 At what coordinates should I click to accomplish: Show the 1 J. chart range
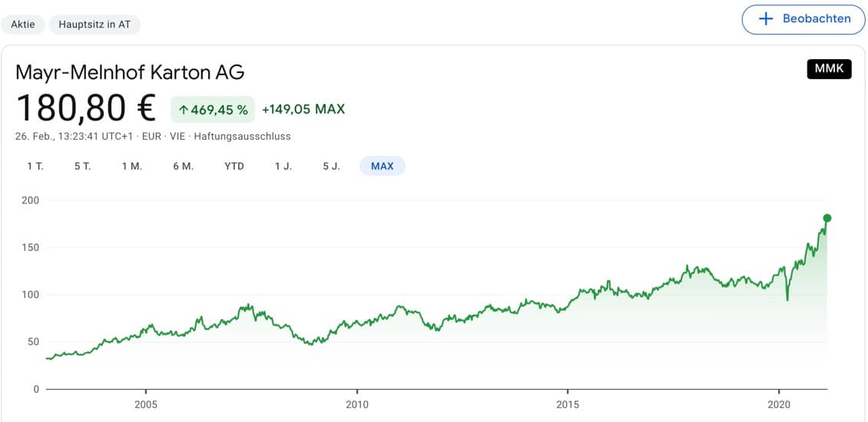point(283,166)
